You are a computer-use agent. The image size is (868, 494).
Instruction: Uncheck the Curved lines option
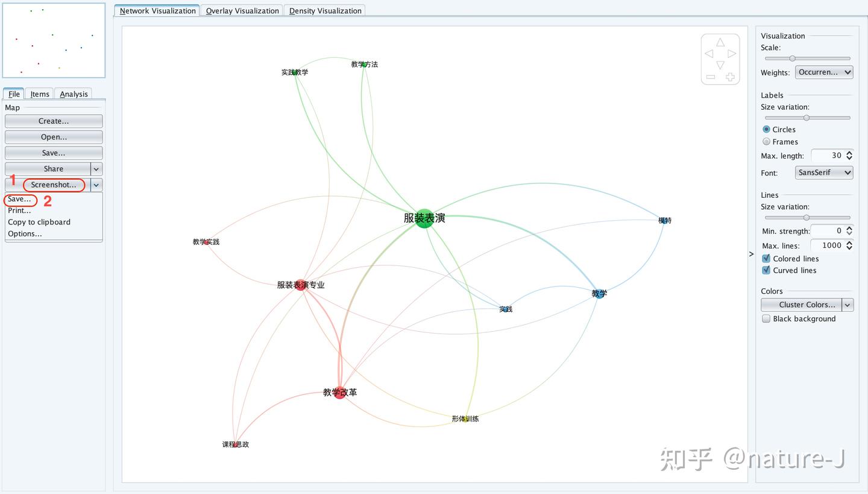point(766,270)
